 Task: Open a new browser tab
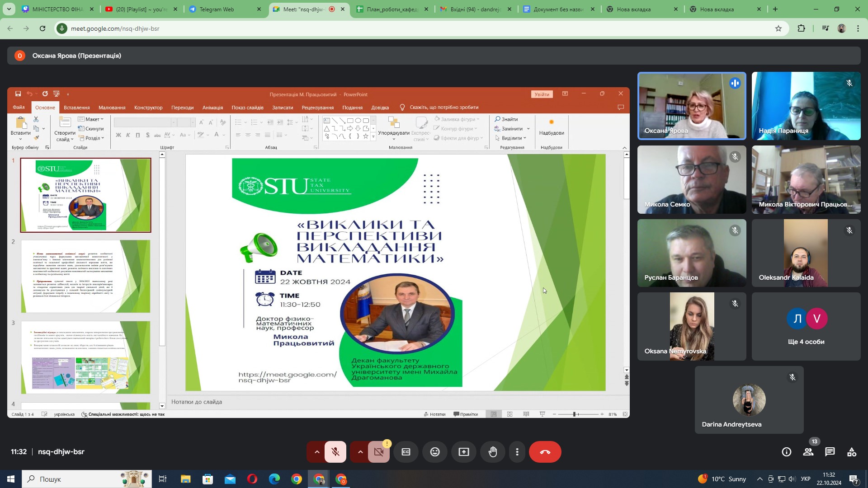775,9
